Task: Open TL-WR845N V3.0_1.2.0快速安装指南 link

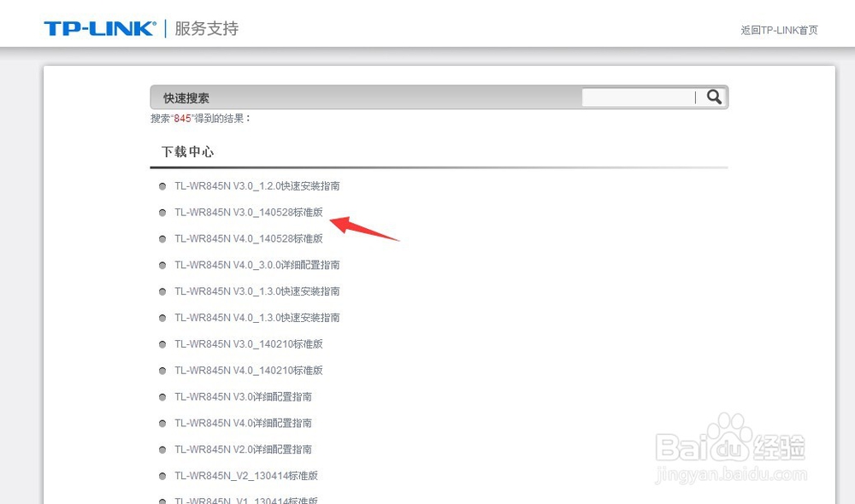Action: 256,186
